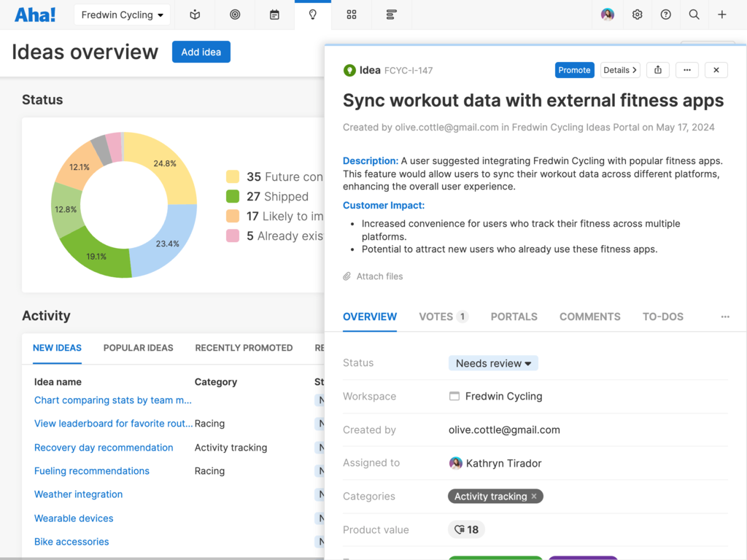Click the Future consideration yellow legend swatch
Screen dimensions: 747x560
pos(233,176)
